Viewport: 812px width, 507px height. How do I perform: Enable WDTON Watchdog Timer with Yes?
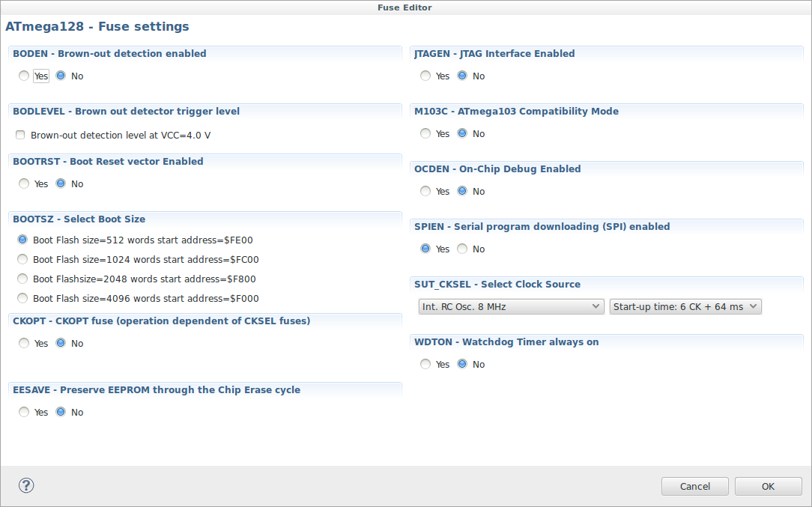pyautogui.click(x=426, y=364)
